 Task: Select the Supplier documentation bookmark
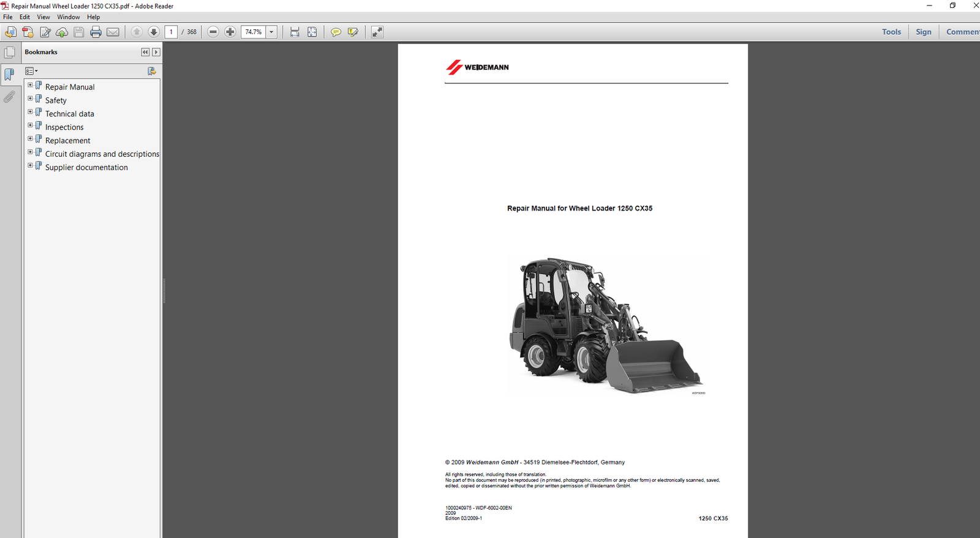pos(86,167)
